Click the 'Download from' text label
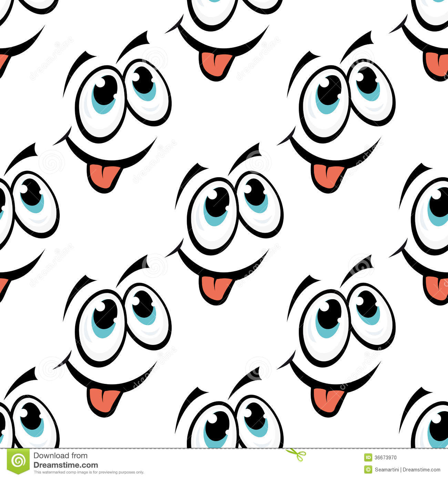Image resolution: width=448 pixels, height=479 pixels. point(60,456)
